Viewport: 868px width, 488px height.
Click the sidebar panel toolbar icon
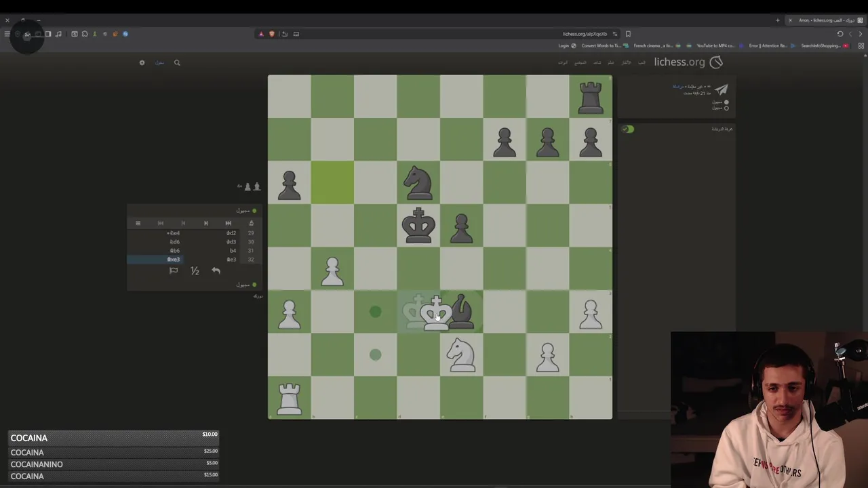click(47, 34)
